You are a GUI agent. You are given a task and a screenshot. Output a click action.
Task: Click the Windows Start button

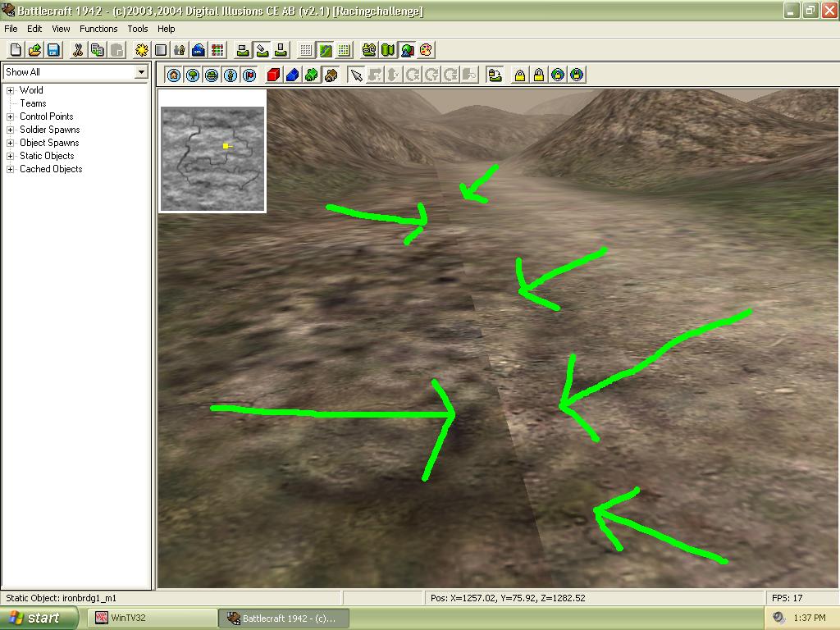[33, 618]
